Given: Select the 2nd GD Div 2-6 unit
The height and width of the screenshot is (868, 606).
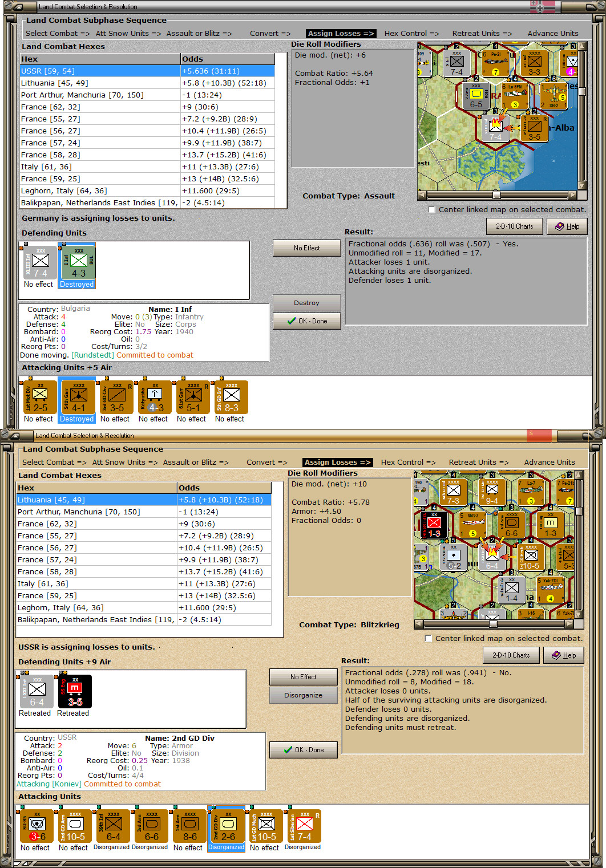Looking at the screenshot, I should (228, 826).
